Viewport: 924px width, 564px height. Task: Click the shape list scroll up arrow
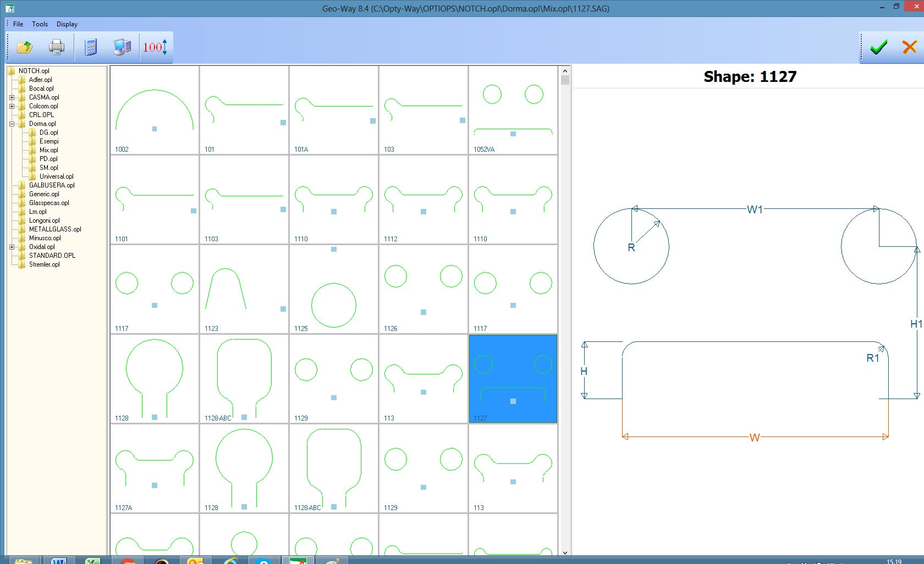[x=565, y=70]
